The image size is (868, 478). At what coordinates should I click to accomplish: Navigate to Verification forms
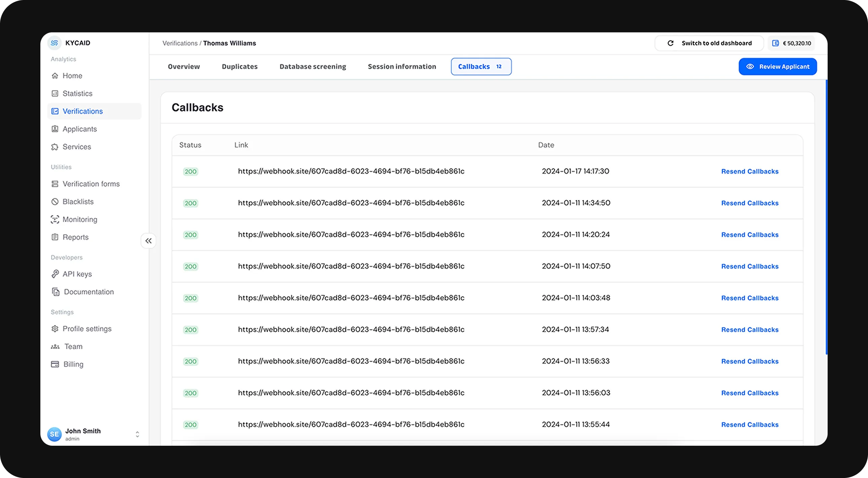point(91,183)
